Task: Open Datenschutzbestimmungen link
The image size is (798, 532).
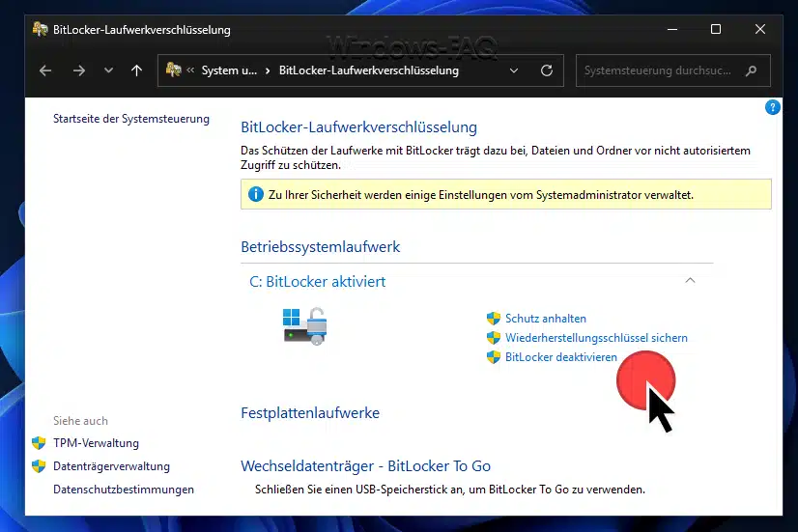Action: click(124, 490)
